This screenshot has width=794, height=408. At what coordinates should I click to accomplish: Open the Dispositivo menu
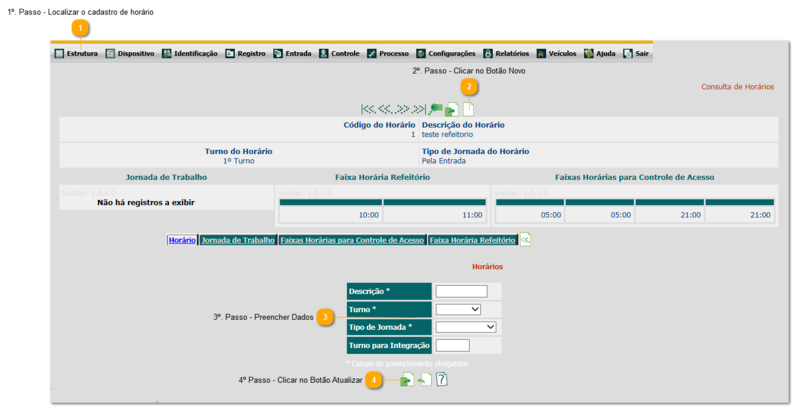coord(130,53)
